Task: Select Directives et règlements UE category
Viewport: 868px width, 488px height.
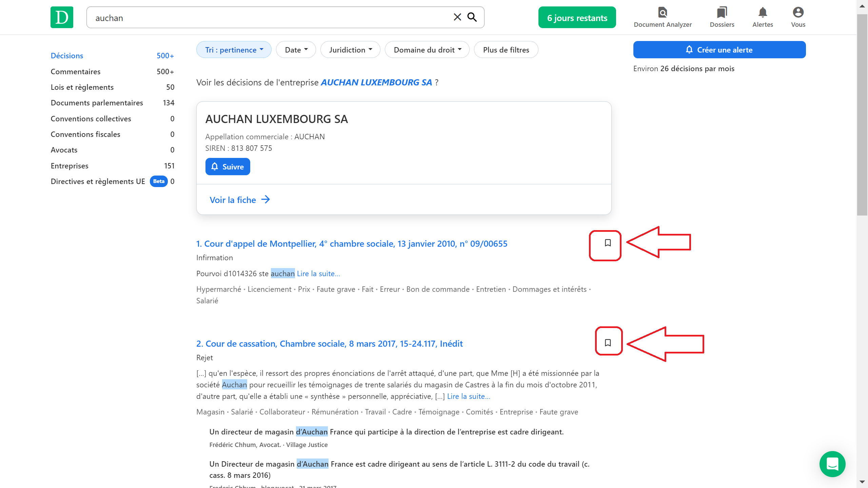Action: click(x=112, y=181)
